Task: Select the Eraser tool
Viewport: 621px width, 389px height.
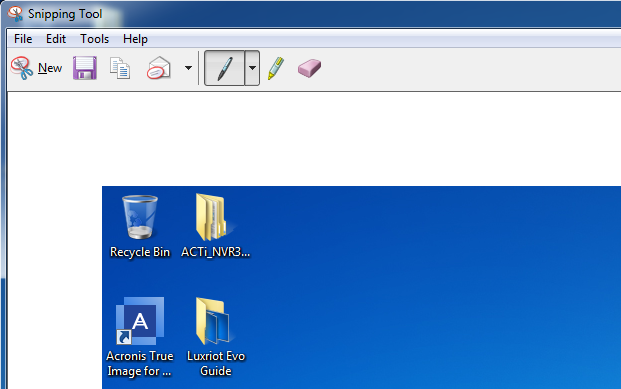Action: [309, 68]
